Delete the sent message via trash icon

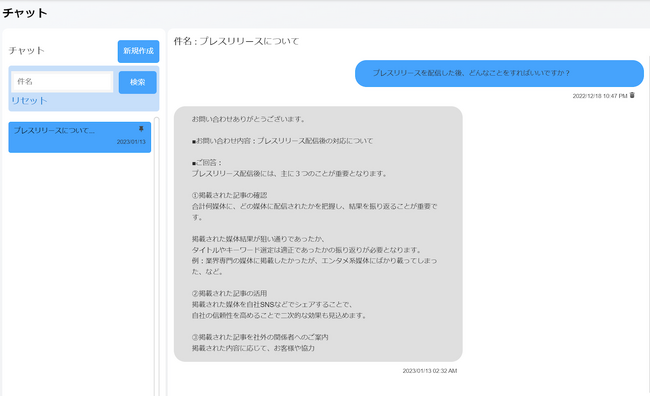632,95
